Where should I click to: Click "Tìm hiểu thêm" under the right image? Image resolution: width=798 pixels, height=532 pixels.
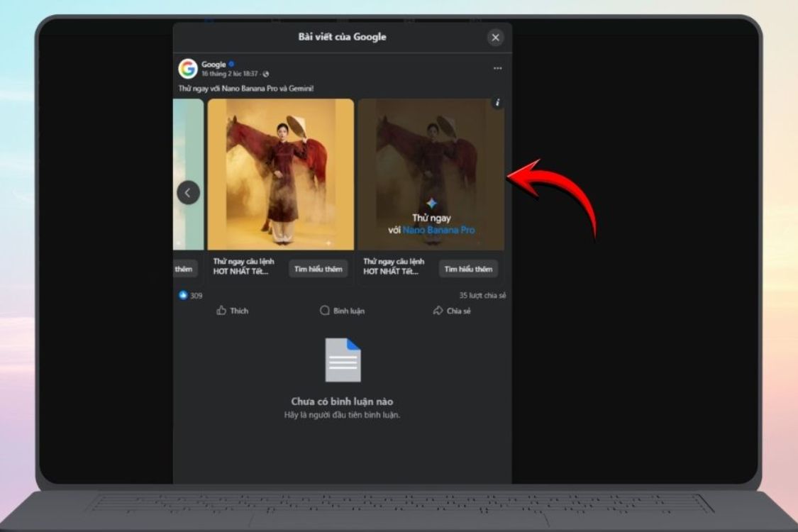click(468, 269)
